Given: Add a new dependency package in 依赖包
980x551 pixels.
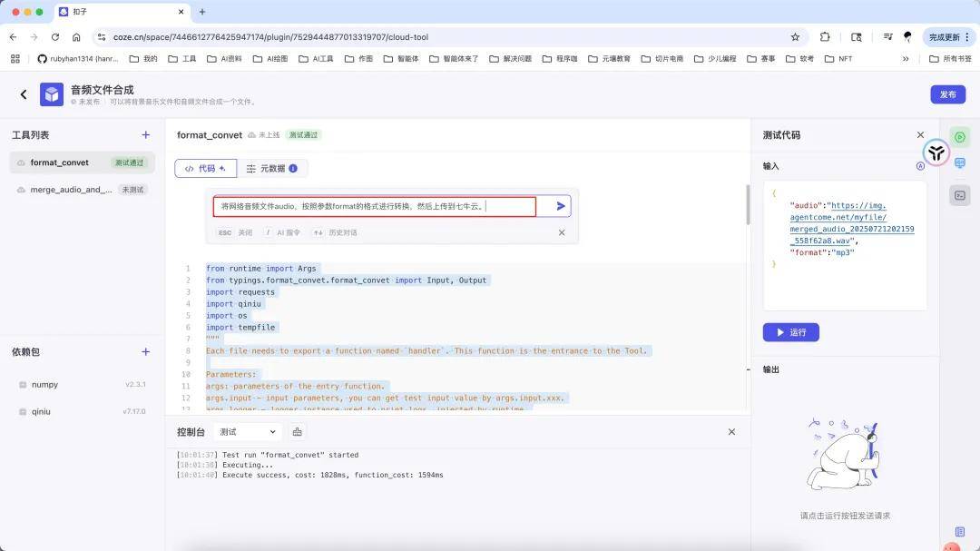Looking at the screenshot, I should pyautogui.click(x=145, y=351).
